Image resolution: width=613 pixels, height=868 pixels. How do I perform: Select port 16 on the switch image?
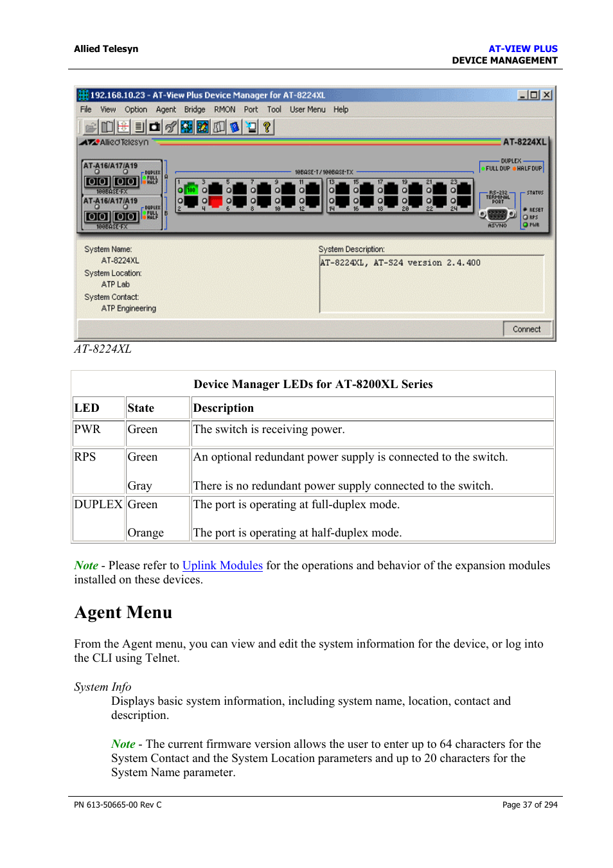[367, 202]
